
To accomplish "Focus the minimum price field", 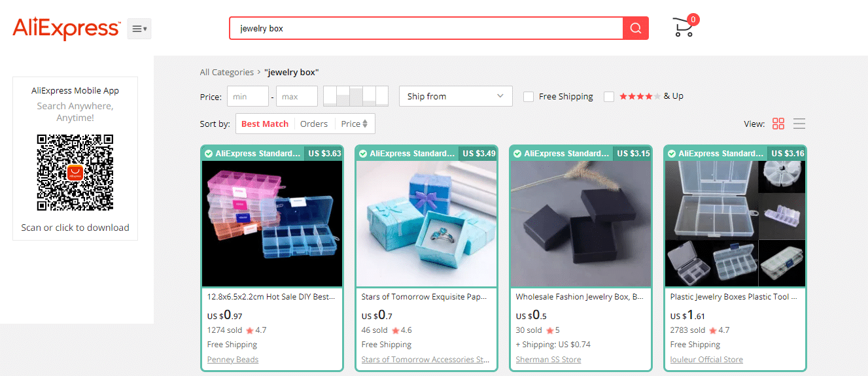I will (x=248, y=96).
